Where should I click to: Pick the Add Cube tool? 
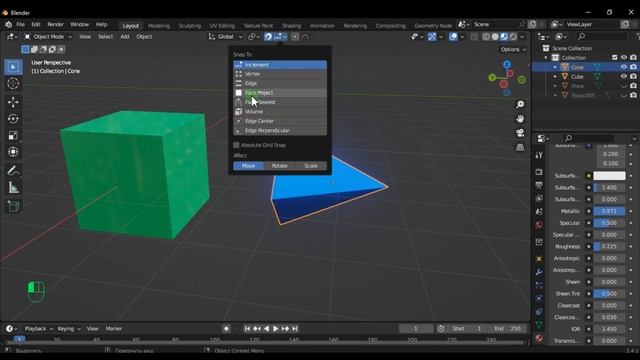click(13, 206)
